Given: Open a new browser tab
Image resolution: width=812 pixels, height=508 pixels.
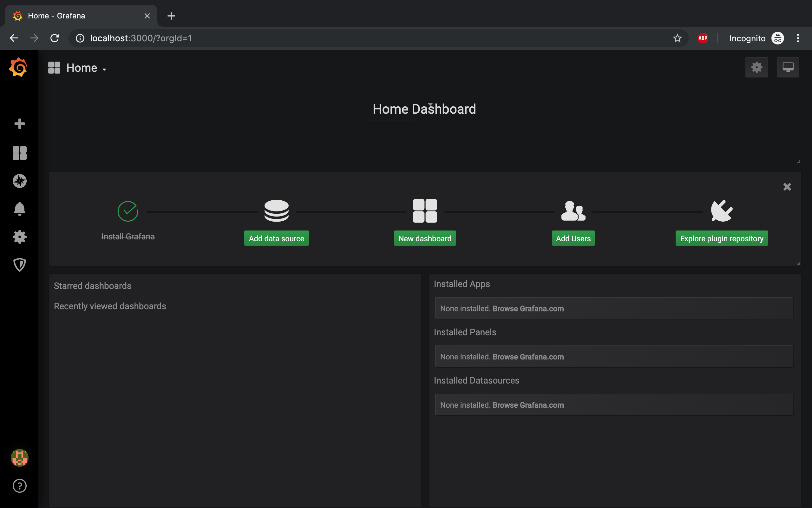Looking at the screenshot, I should (x=171, y=16).
